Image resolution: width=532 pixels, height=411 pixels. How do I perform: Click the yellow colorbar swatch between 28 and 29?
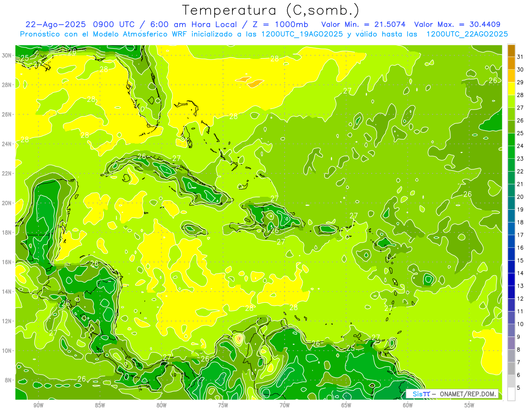tap(511, 89)
